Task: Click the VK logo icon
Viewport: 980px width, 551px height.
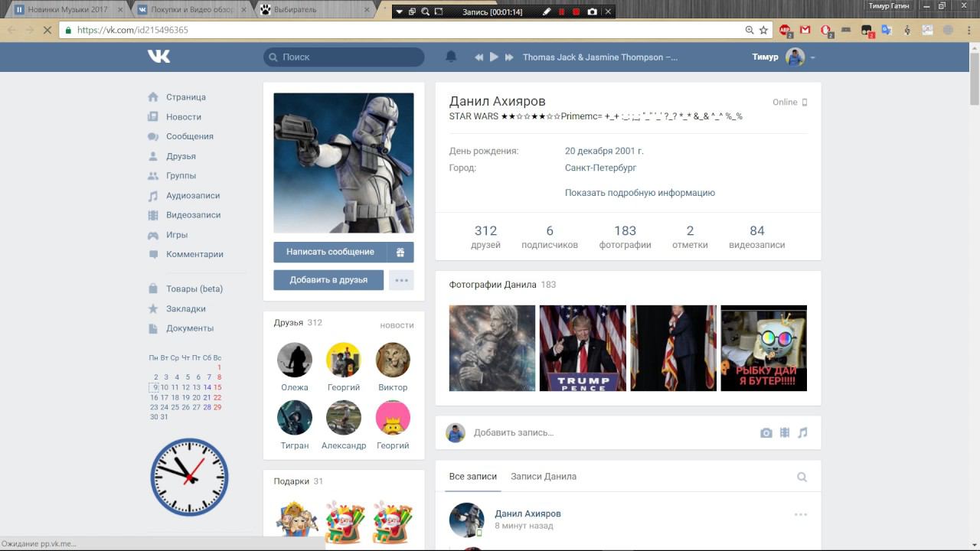Action: click(x=159, y=57)
